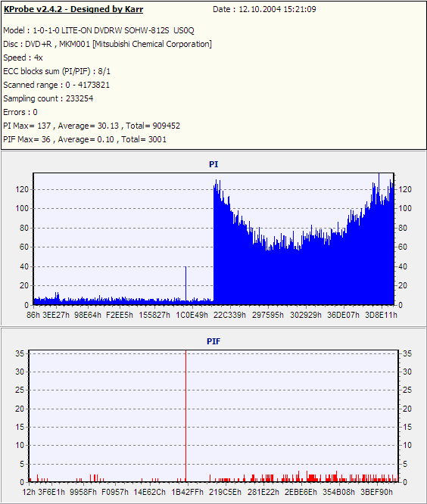Click the 3D8E11h label on PI axis
427x504 pixels.
click(381, 315)
